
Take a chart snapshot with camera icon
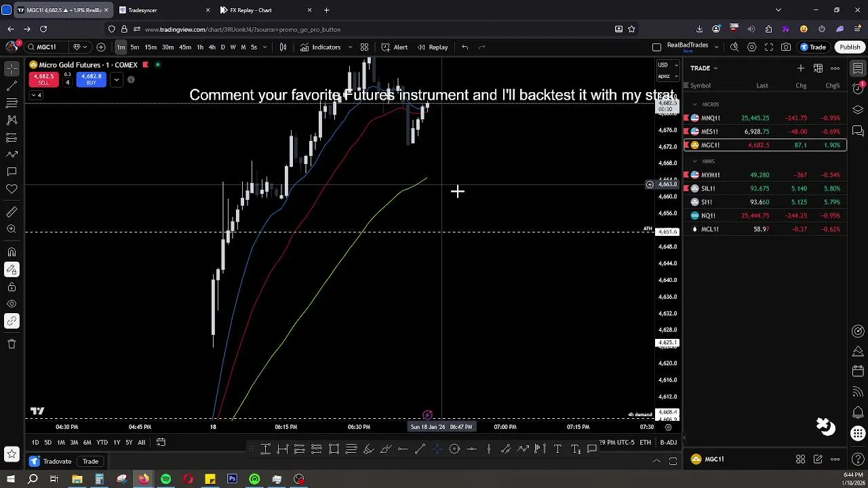pos(786,47)
